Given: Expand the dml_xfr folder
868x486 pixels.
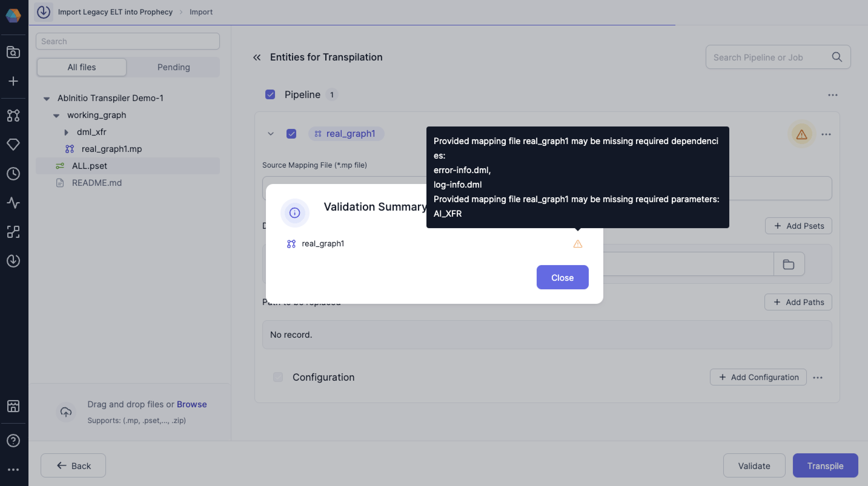Looking at the screenshot, I should 66,132.
